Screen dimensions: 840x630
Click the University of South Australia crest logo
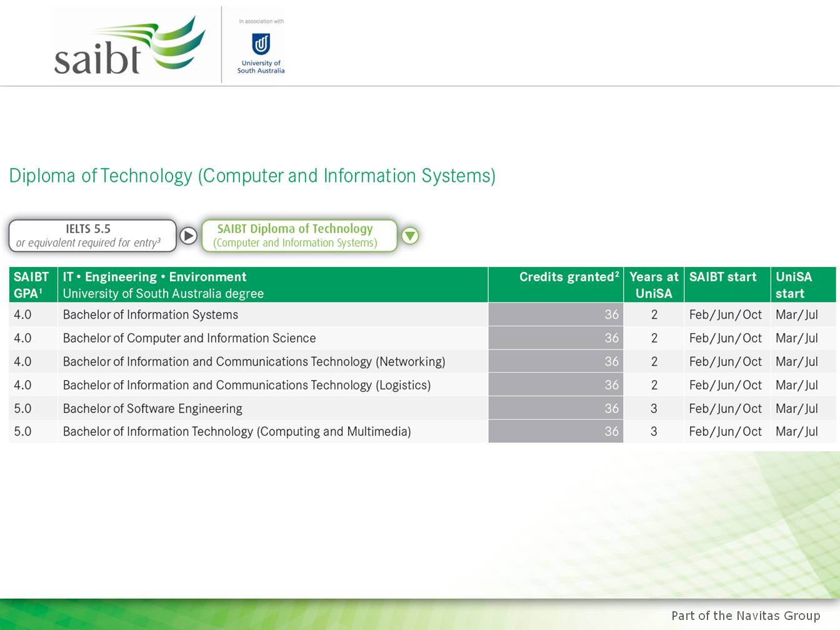261,44
